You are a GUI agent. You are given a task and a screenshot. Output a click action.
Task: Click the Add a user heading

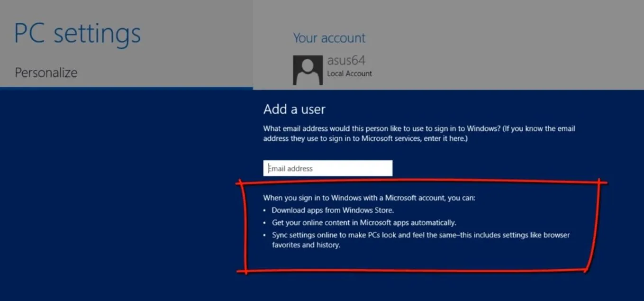[294, 109]
